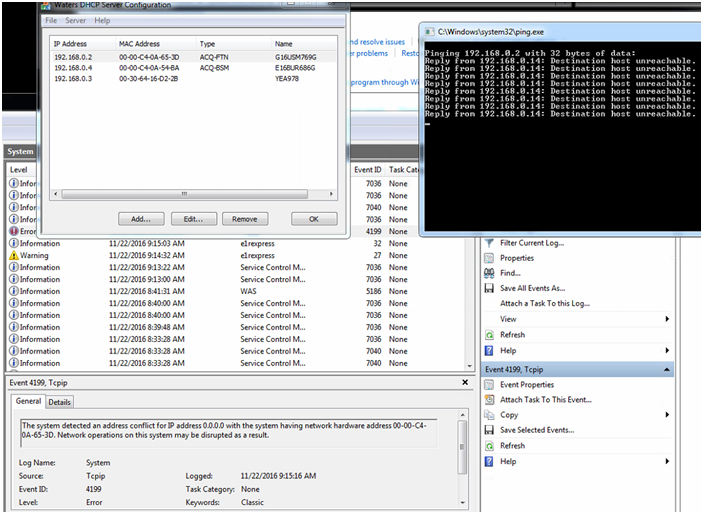
Task: Collapse the Event 4199, Tcpip section
Action: point(667,370)
